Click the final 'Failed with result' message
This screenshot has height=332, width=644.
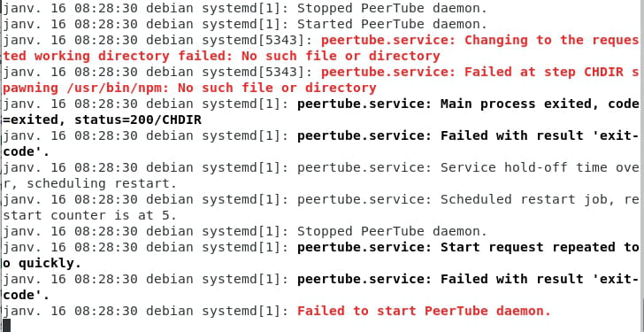(x=511, y=280)
